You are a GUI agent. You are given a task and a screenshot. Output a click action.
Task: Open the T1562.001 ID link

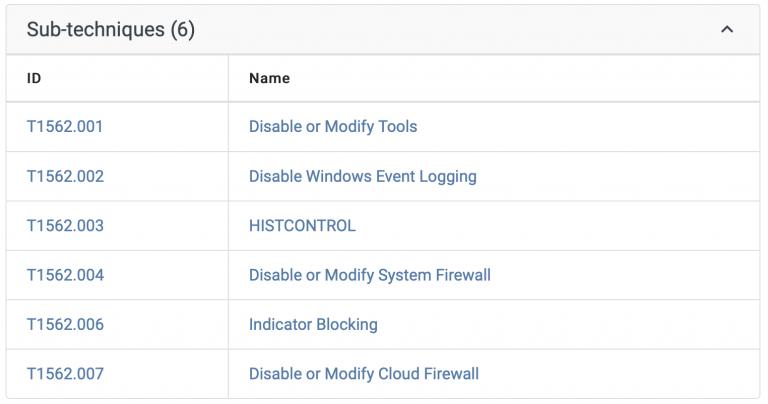click(x=65, y=127)
